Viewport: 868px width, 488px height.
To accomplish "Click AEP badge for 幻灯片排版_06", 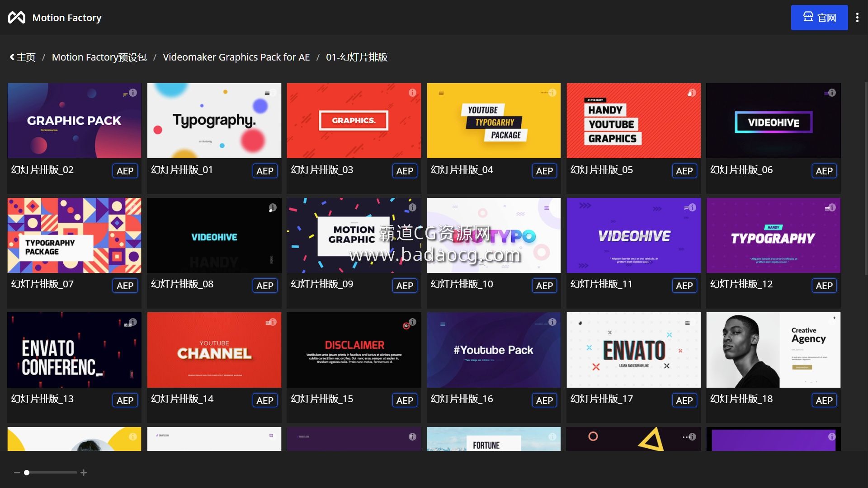I will click(824, 171).
